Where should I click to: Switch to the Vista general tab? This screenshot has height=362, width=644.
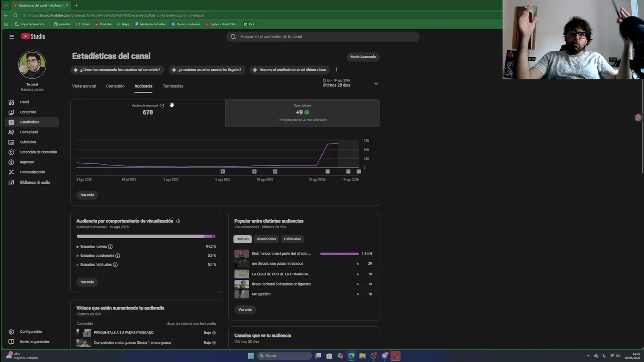tap(84, 86)
